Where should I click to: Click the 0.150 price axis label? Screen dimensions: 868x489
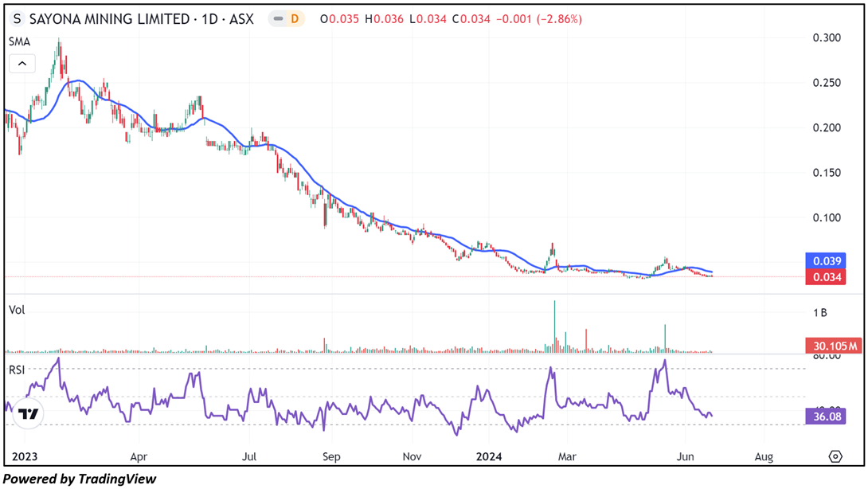[827, 173]
